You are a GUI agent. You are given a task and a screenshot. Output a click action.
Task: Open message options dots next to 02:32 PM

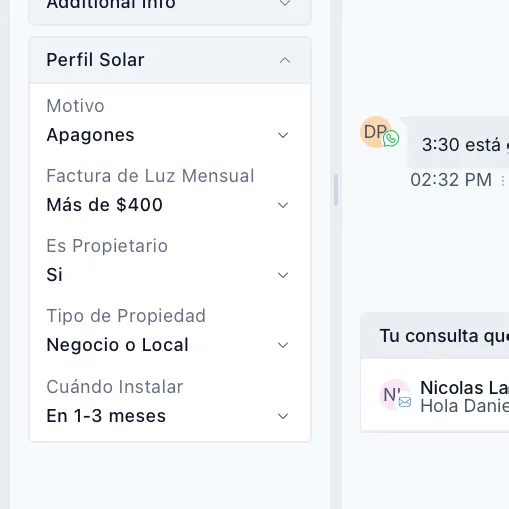coord(503,181)
